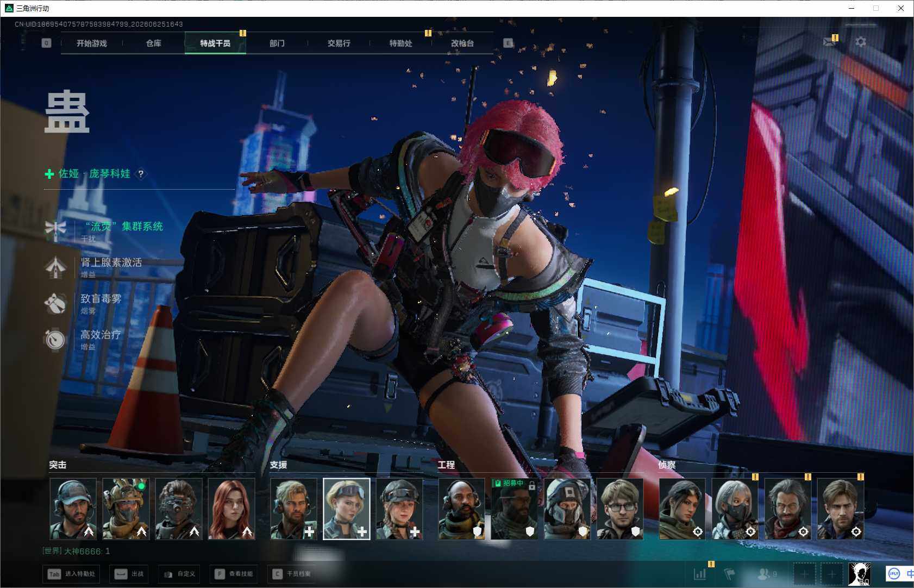Screen dimensions: 914x588
Task: Select assault operator wearing cap and headset
Action: click(73, 509)
